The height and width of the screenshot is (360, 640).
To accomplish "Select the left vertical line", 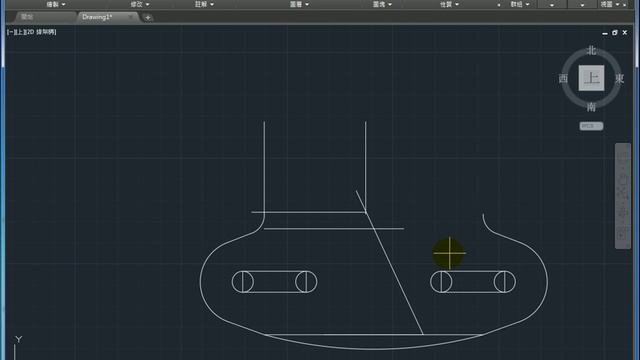I will (264, 167).
